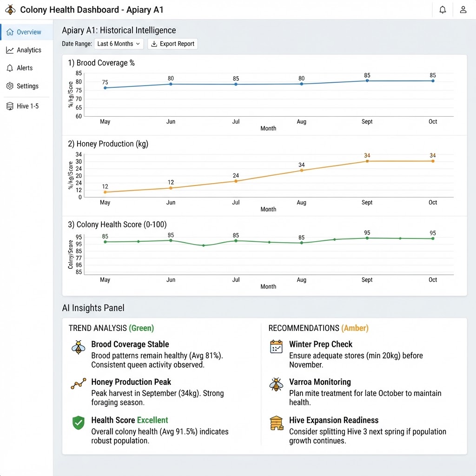Click the download icon on Export Report
The image size is (476, 476).
(154, 44)
